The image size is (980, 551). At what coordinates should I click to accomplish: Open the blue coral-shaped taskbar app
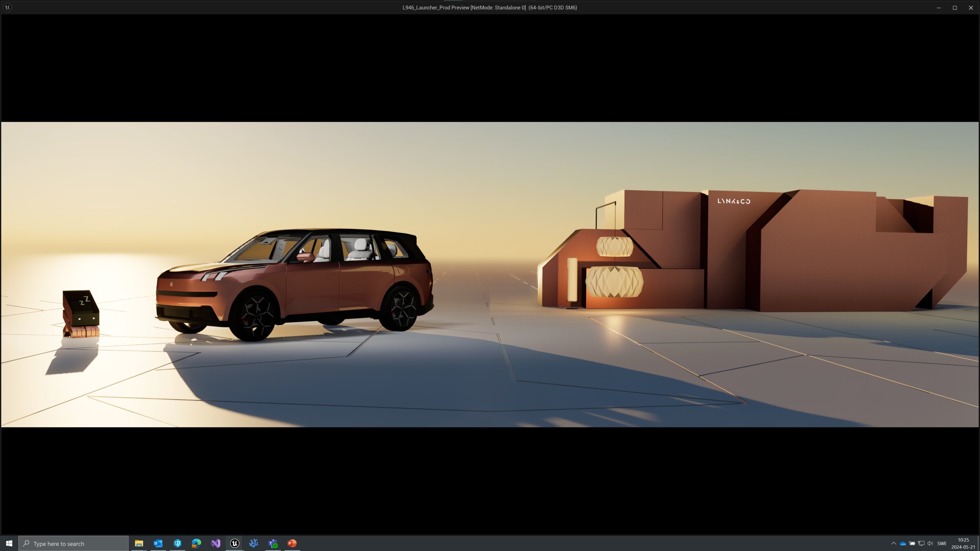pos(254,543)
